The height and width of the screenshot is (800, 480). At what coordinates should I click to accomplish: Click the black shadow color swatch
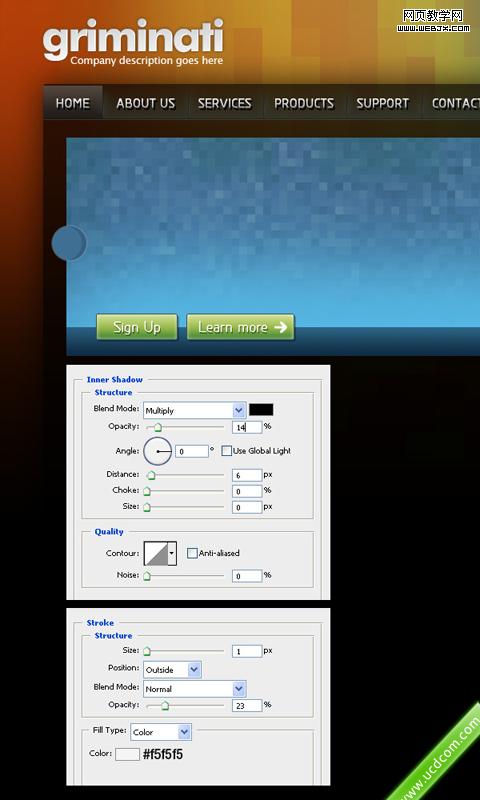[x=261, y=410]
